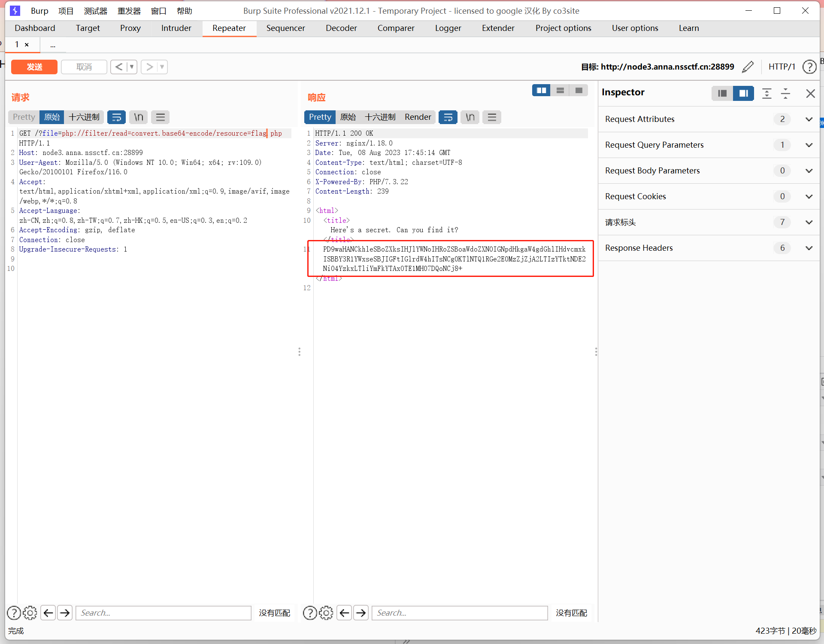Open the Repeater help question icon
This screenshot has width=824, height=644.
(x=809, y=67)
